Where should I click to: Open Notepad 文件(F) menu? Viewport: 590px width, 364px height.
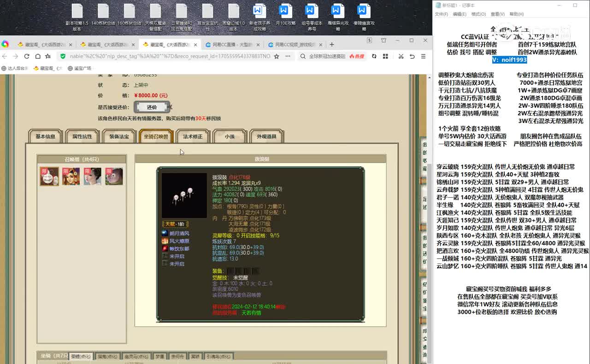pyautogui.click(x=442, y=14)
